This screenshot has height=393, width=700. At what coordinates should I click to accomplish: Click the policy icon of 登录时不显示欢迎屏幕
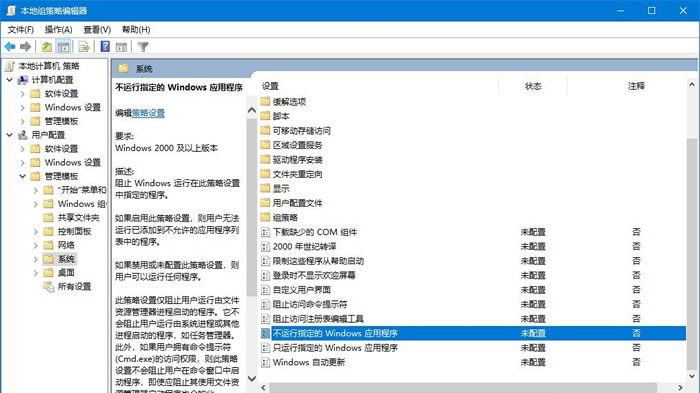(266, 275)
